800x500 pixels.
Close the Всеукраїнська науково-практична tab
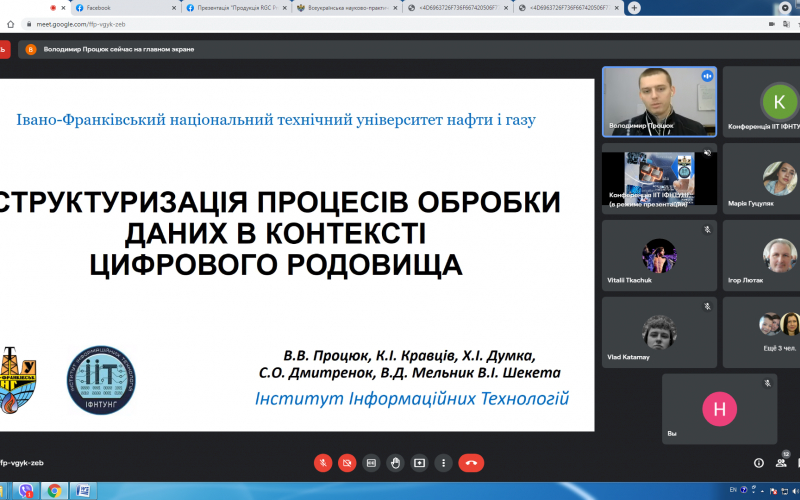(x=395, y=8)
